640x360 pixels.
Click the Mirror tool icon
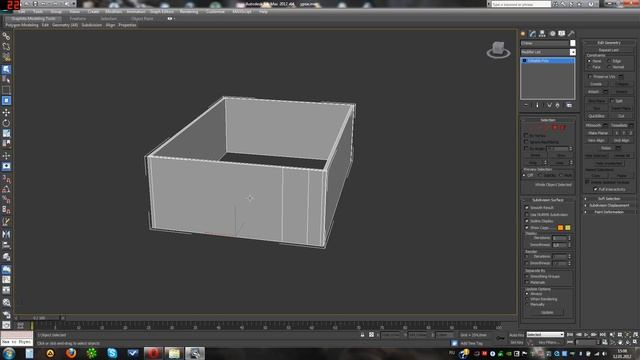[x=6, y=234]
